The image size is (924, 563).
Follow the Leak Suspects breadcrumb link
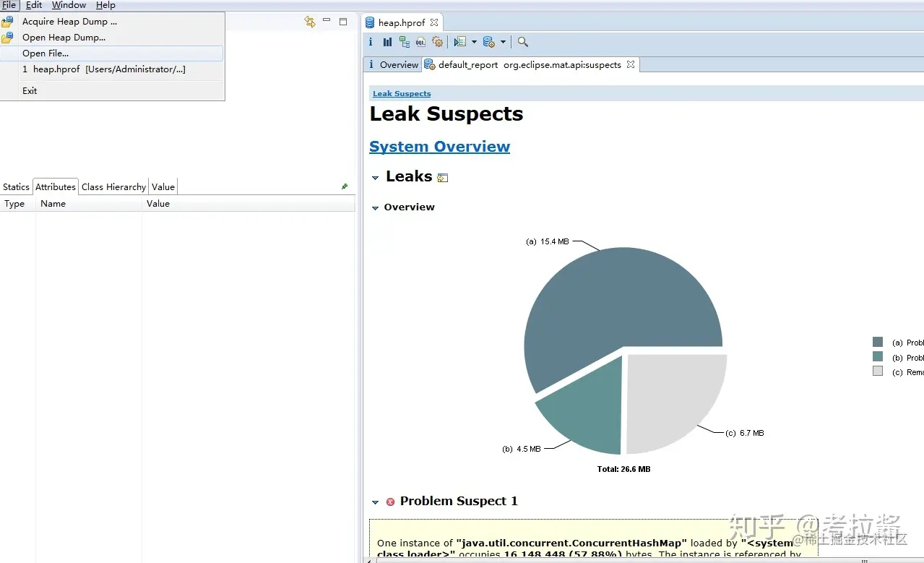point(402,94)
